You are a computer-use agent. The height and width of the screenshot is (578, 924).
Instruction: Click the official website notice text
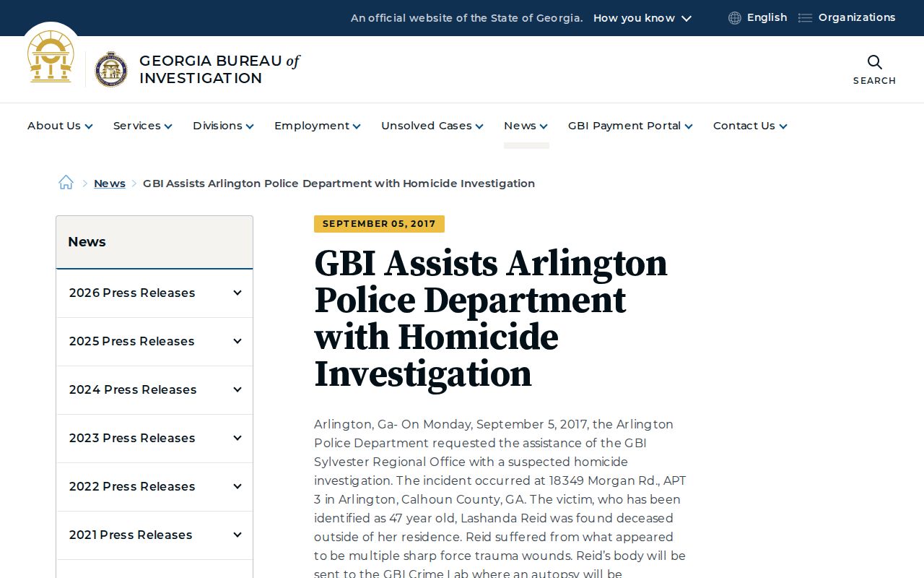click(x=466, y=18)
